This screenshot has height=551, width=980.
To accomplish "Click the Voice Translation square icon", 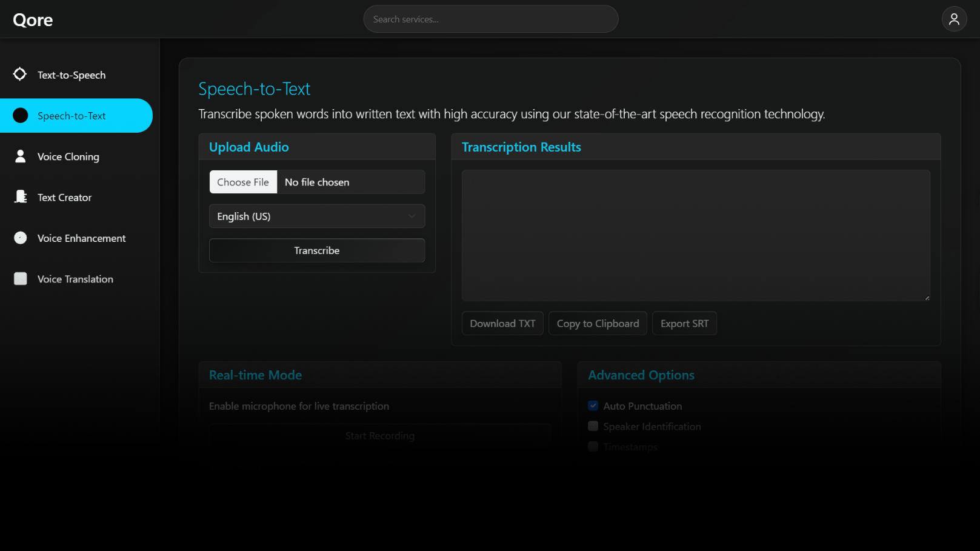I will [x=21, y=279].
